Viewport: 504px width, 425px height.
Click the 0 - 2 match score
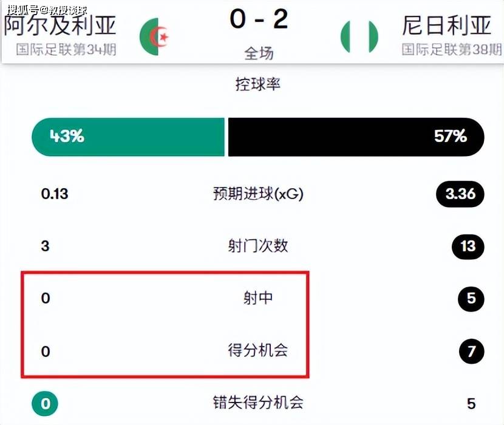click(259, 19)
